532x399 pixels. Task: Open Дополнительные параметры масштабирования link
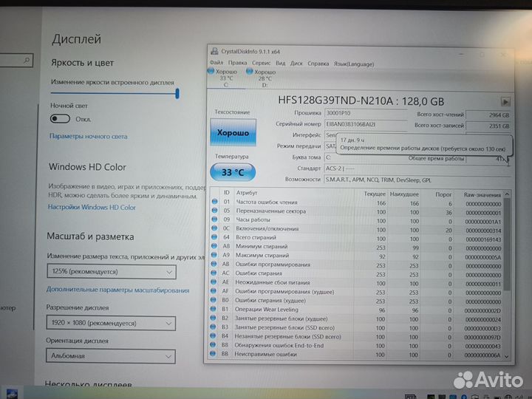coord(117,290)
